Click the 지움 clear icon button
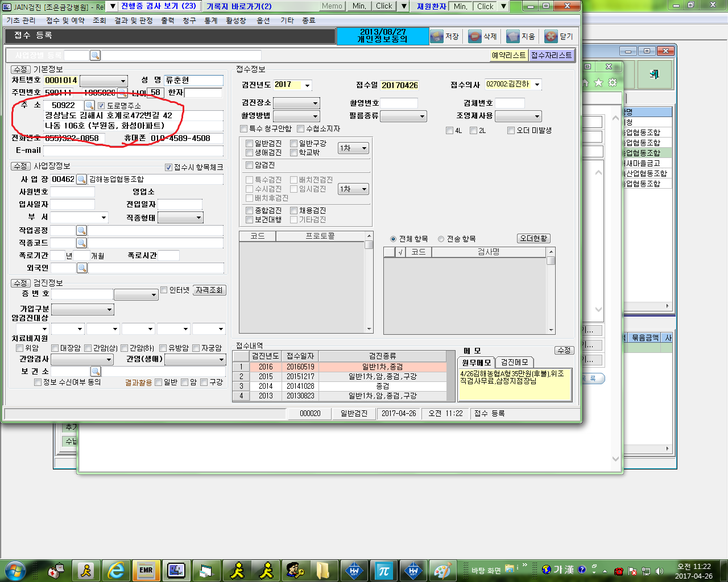The image size is (728, 582). (x=521, y=36)
